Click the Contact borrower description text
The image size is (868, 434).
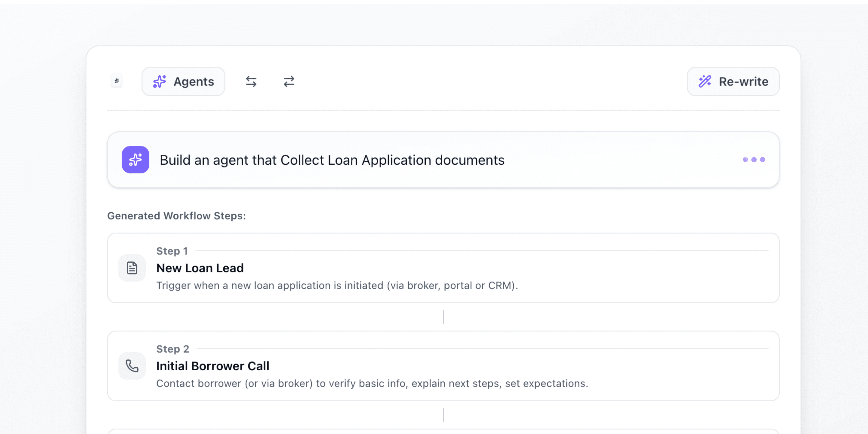click(x=372, y=384)
